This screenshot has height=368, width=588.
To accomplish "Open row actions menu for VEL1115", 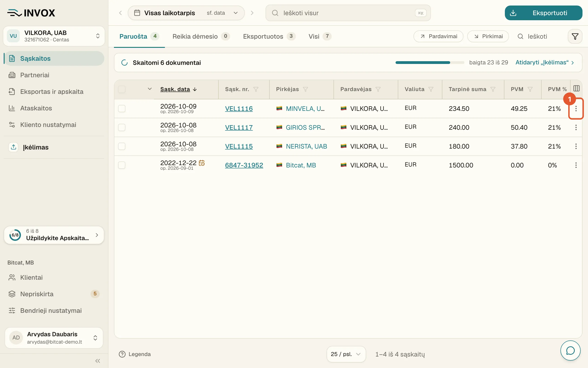I will [576, 146].
